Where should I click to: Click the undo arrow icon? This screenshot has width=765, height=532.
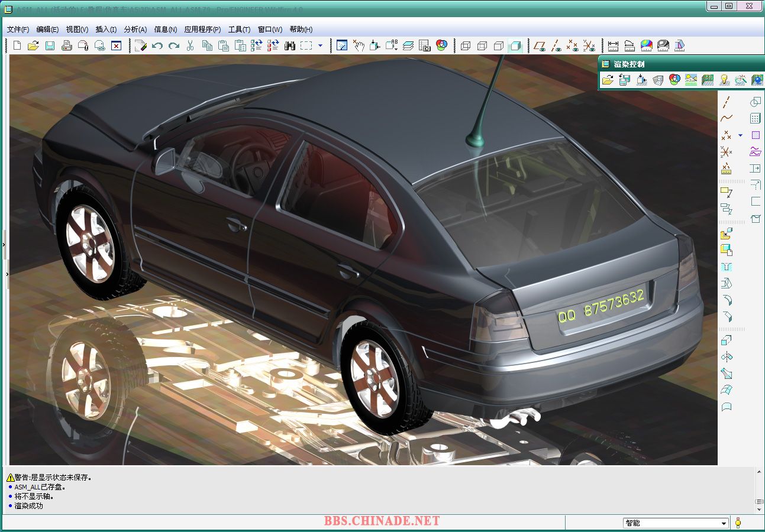[157, 46]
